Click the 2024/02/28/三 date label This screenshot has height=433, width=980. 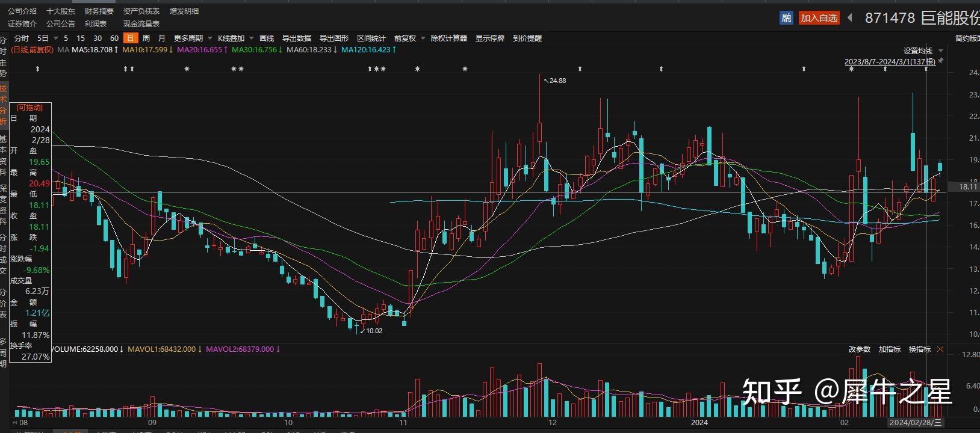click(x=916, y=423)
